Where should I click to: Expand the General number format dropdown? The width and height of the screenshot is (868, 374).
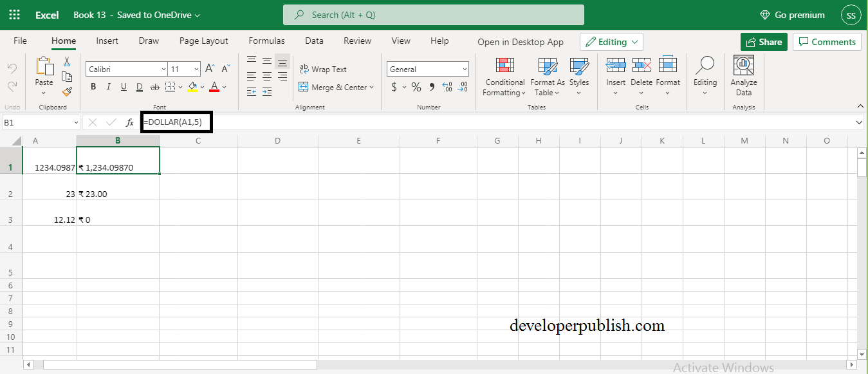click(465, 68)
